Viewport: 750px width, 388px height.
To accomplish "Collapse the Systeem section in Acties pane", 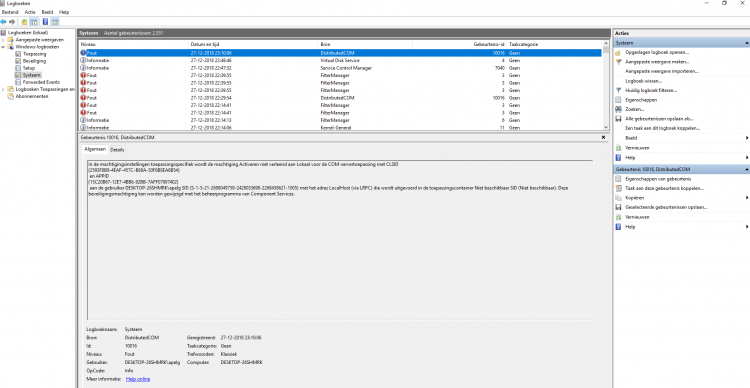I will 747,43.
